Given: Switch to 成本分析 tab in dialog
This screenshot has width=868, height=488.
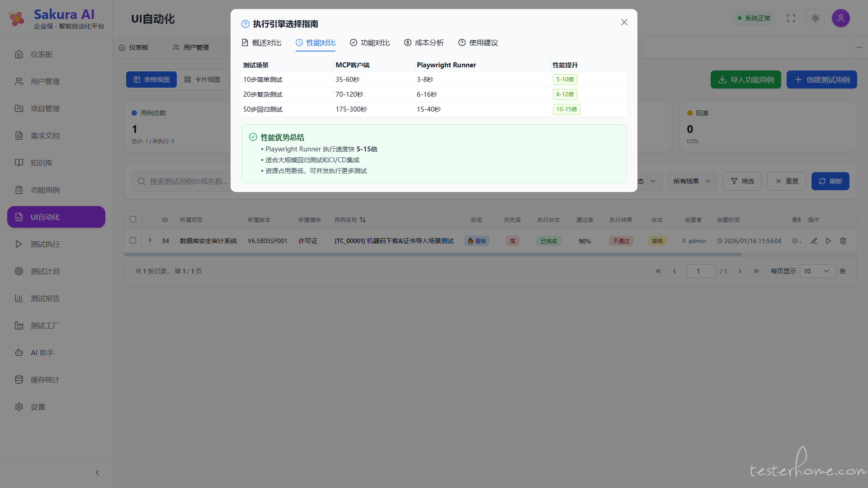Looking at the screenshot, I should 424,42.
